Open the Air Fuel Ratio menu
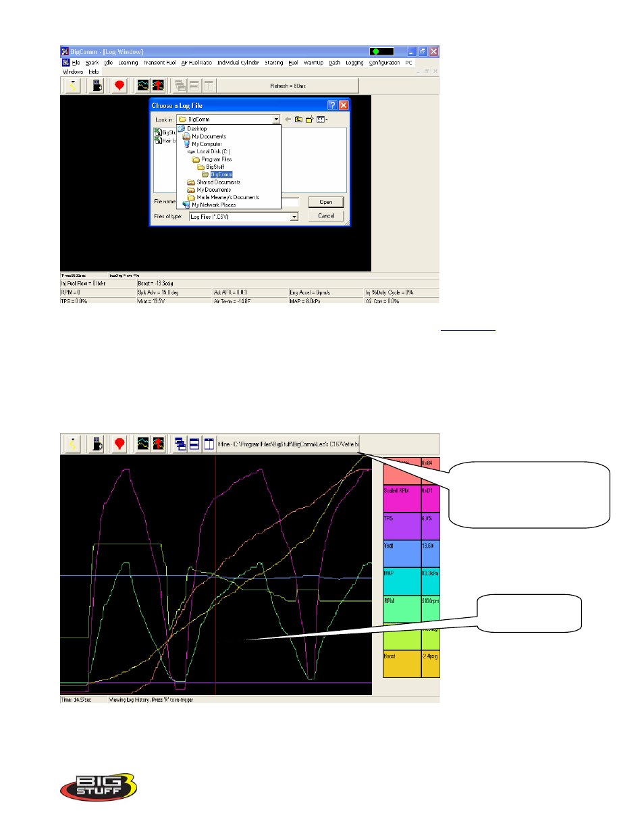 pyautogui.click(x=196, y=63)
